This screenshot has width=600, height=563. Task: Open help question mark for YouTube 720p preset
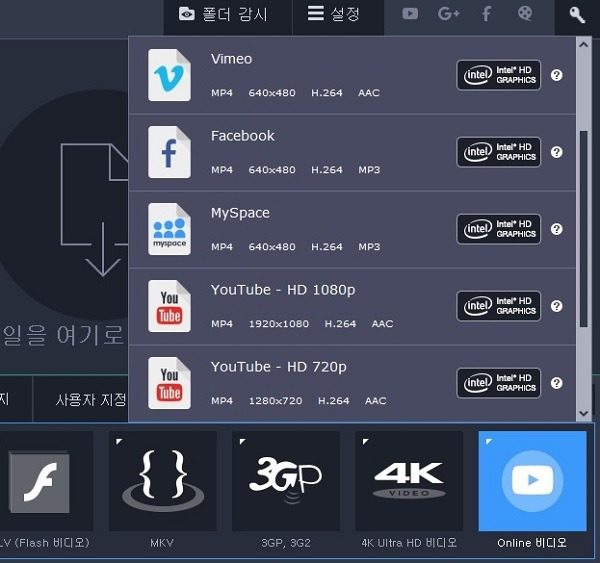pos(556,383)
